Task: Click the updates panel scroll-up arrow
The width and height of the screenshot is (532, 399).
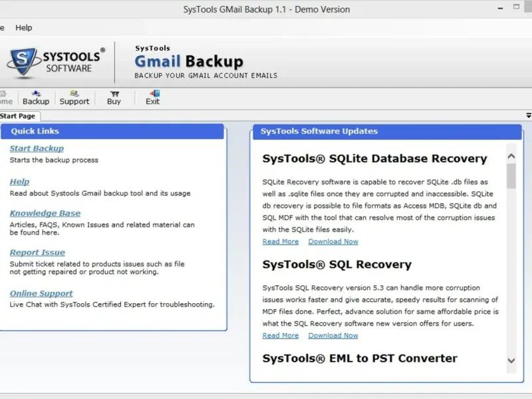Action: pos(511,156)
